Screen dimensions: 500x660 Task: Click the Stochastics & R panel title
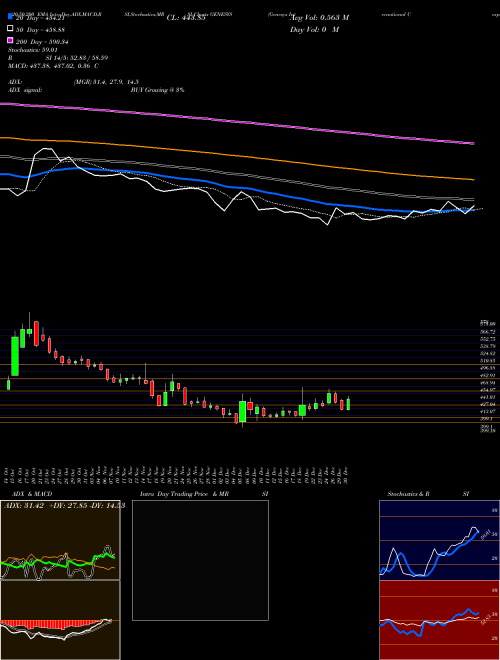(x=409, y=494)
